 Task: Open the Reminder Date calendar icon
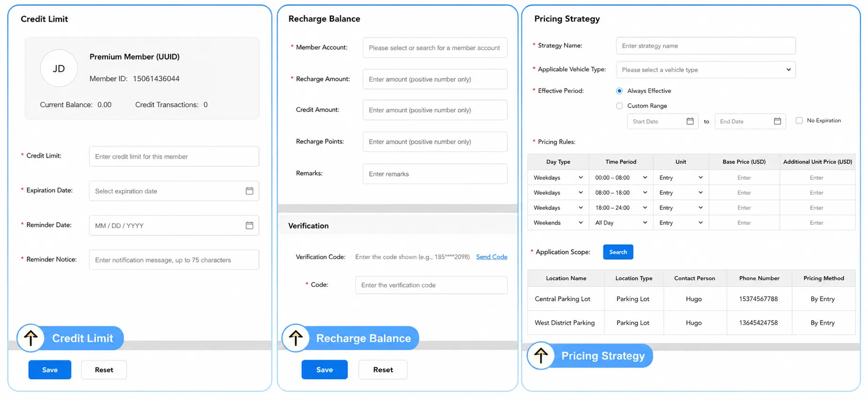(250, 225)
